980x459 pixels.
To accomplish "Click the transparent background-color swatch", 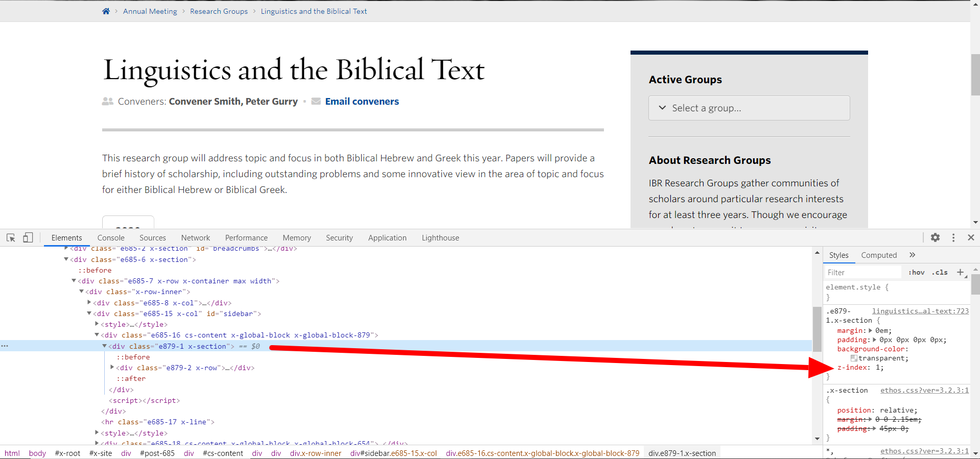I will (854, 358).
